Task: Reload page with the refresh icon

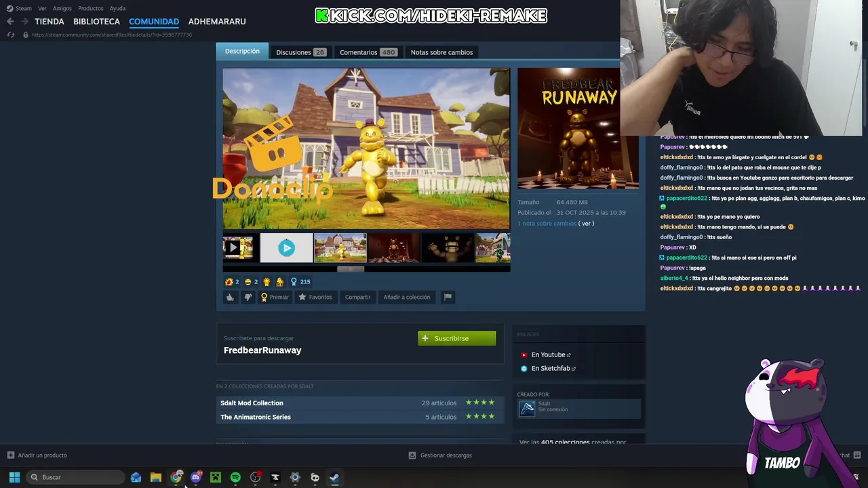Action: (10, 35)
